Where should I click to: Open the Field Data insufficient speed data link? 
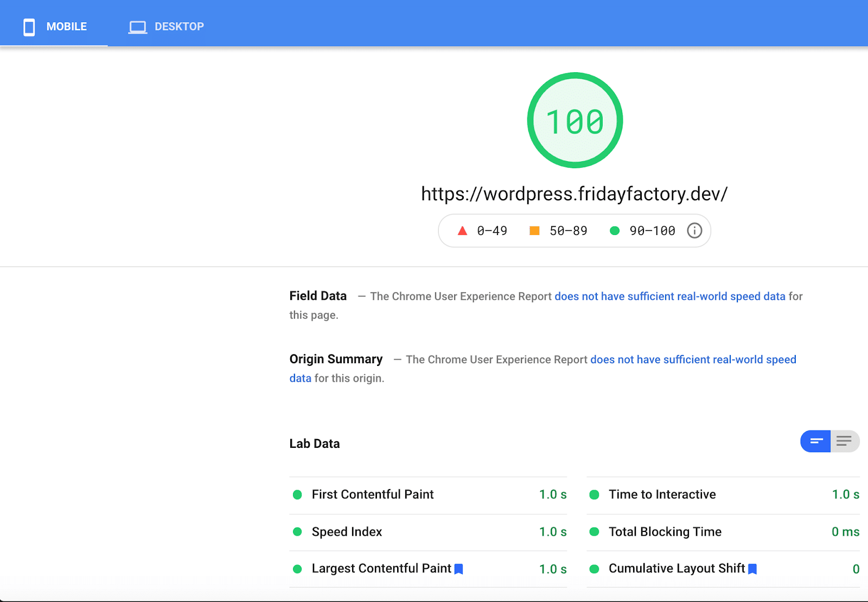coord(669,296)
